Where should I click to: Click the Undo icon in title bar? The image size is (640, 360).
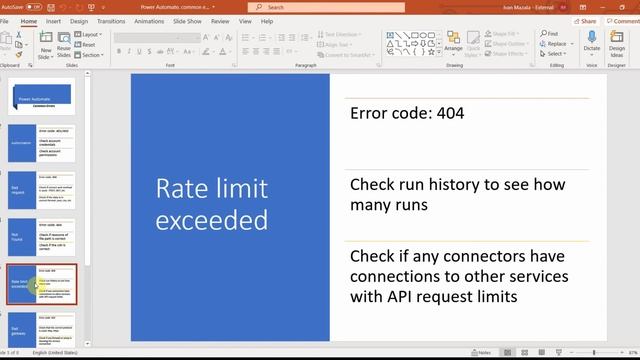(63, 7)
